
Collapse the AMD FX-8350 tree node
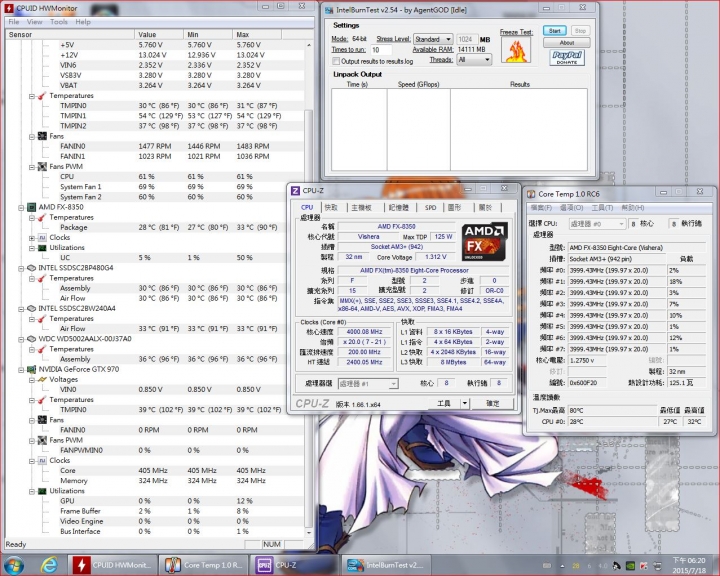point(21,208)
